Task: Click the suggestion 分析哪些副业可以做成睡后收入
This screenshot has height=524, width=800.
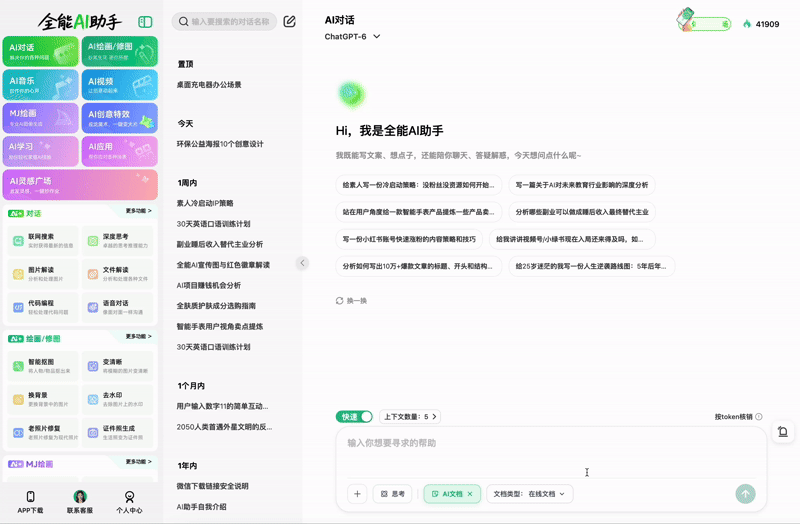Action: 582,212
